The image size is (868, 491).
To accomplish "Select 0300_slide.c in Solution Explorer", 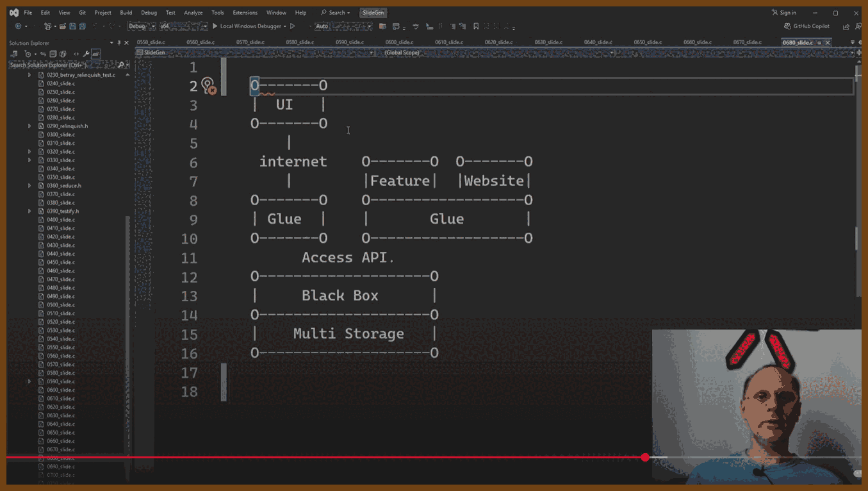I will click(61, 135).
